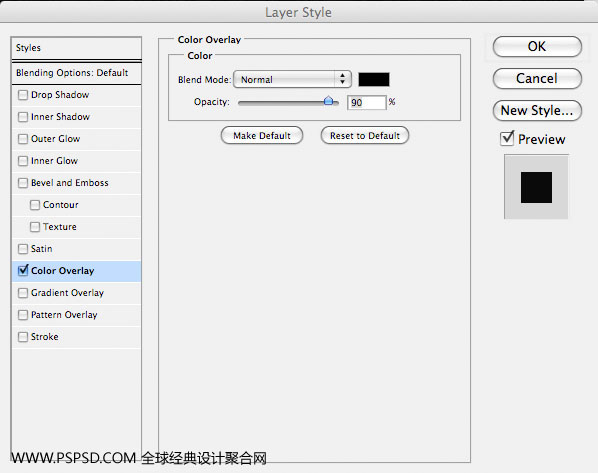
Task: Click the Opacity slider handle
Action: (x=328, y=101)
